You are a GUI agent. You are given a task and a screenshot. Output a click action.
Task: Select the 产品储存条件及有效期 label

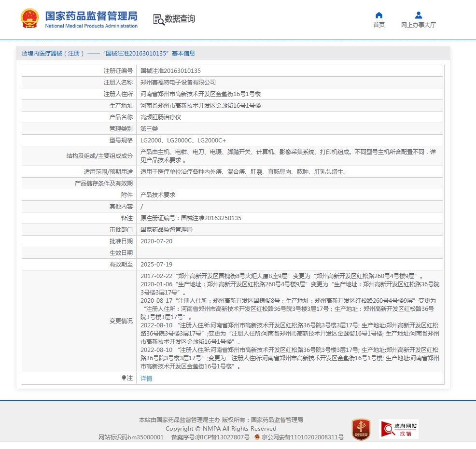pyautogui.click(x=104, y=183)
